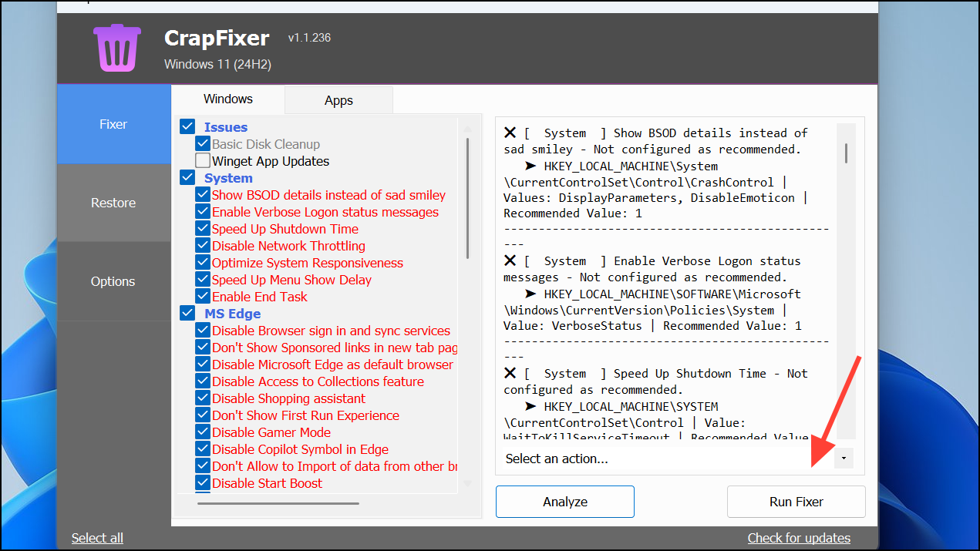Click the version text v1.1.236
Screen dimensions: 980x551
coord(309,38)
